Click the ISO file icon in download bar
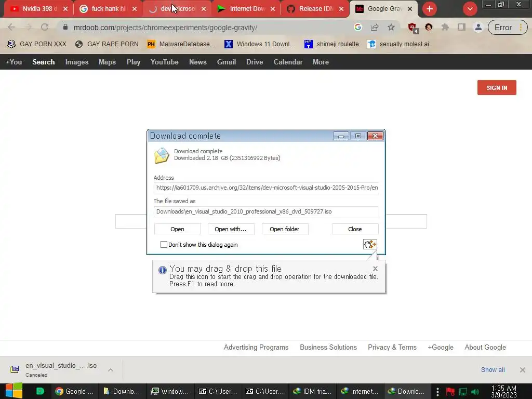 (15, 369)
